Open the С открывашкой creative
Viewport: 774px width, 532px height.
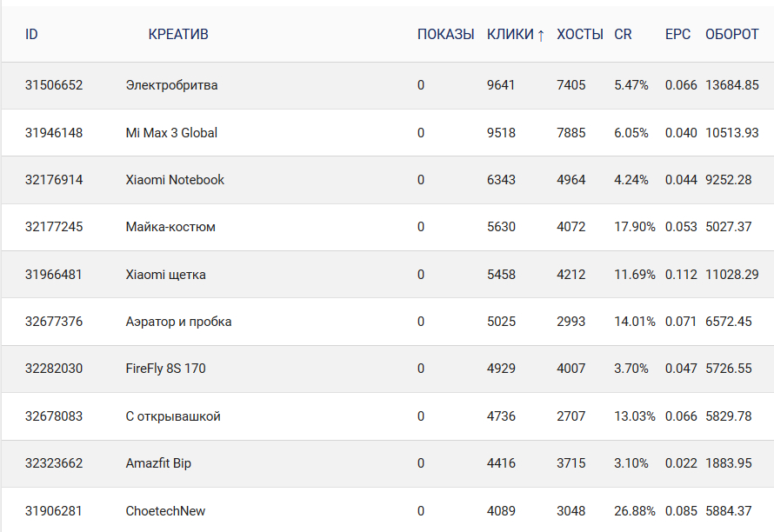(173, 416)
